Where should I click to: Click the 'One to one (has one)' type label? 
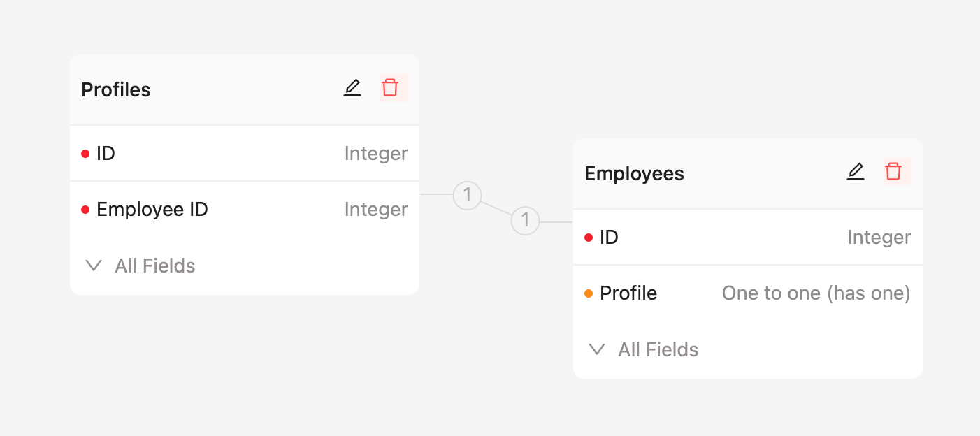[x=816, y=293]
